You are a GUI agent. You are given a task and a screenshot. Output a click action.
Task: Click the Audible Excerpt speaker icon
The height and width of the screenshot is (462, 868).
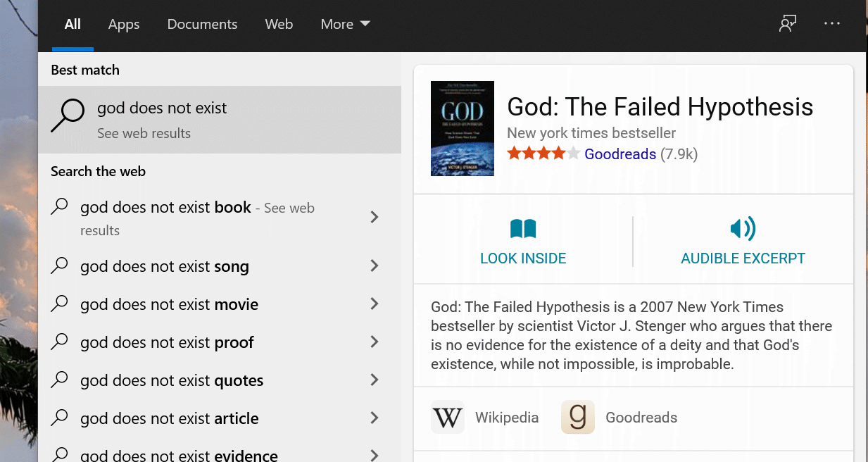point(743,229)
